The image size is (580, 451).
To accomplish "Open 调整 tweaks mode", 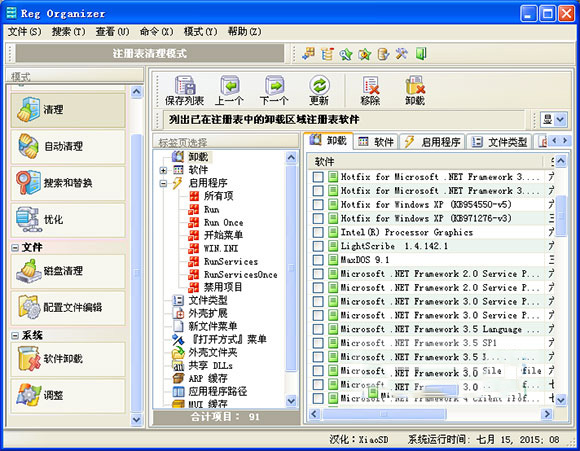I will point(68,395).
